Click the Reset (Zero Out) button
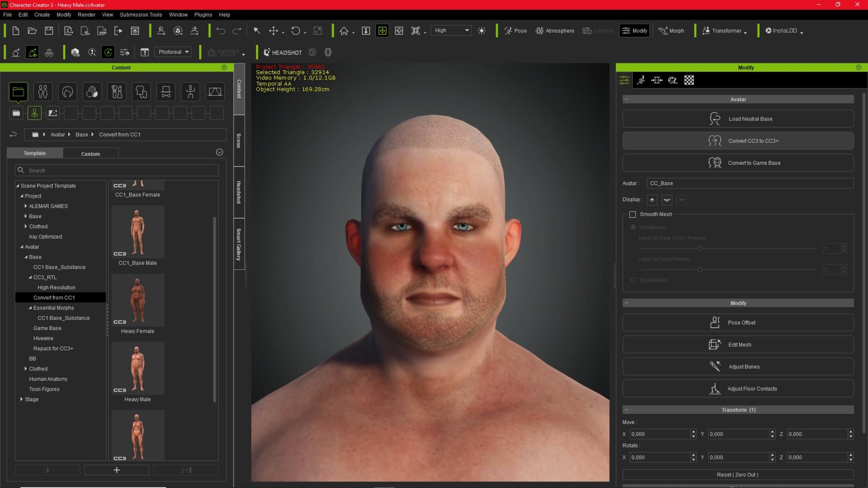868x488 pixels. [x=738, y=475]
